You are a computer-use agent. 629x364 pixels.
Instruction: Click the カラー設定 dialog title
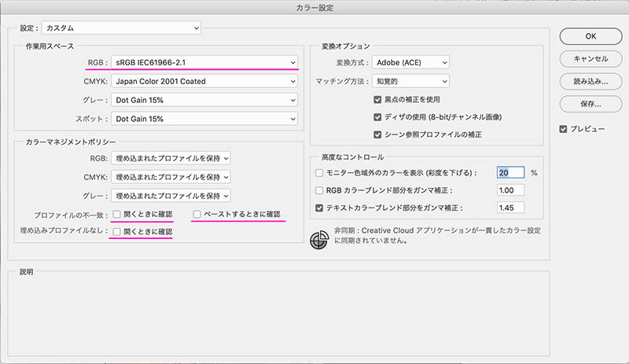314,8
